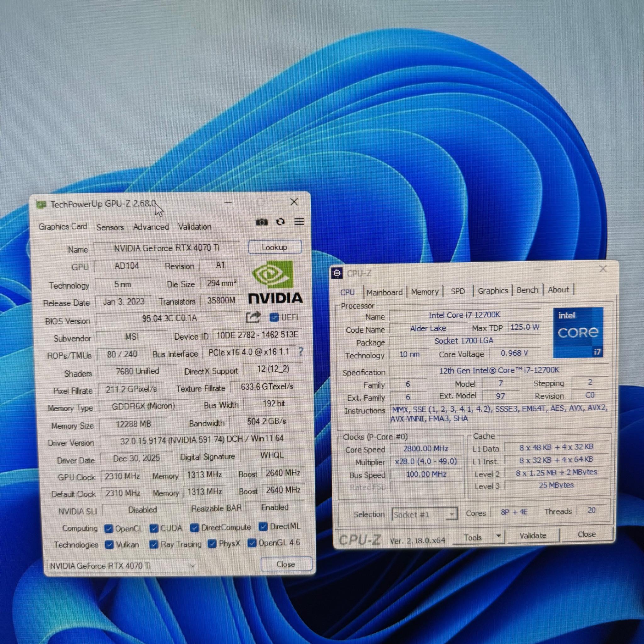Toggle the Vulkan checkbox

(x=109, y=545)
